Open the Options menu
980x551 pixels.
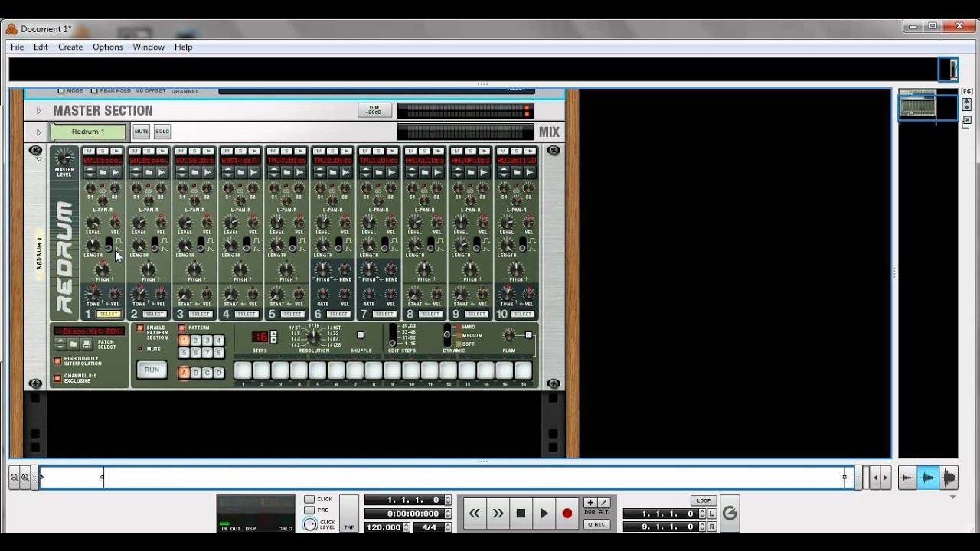(x=107, y=47)
